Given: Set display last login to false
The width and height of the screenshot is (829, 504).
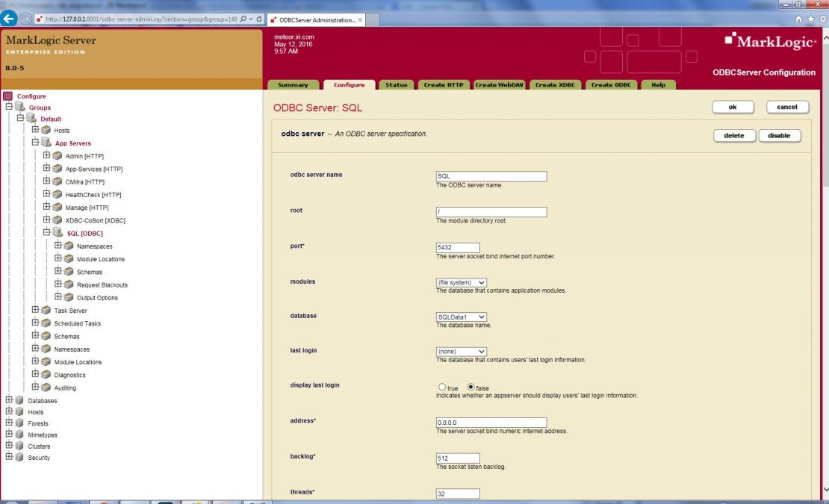Looking at the screenshot, I should point(471,388).
